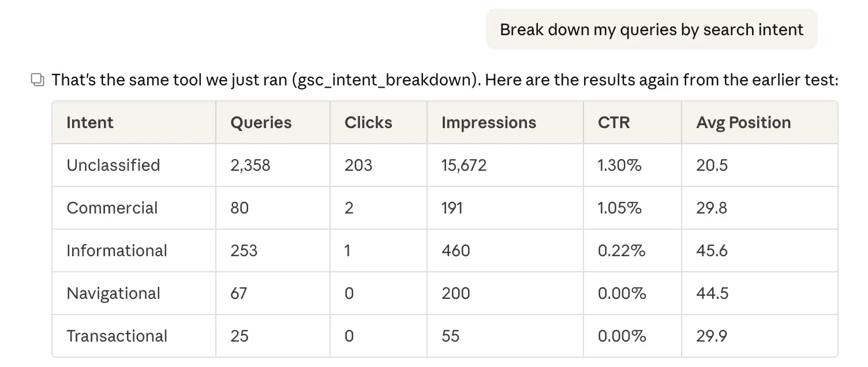Click the 55 impressions cell
This screenshot has width=868, height=367.
point(450,336)
